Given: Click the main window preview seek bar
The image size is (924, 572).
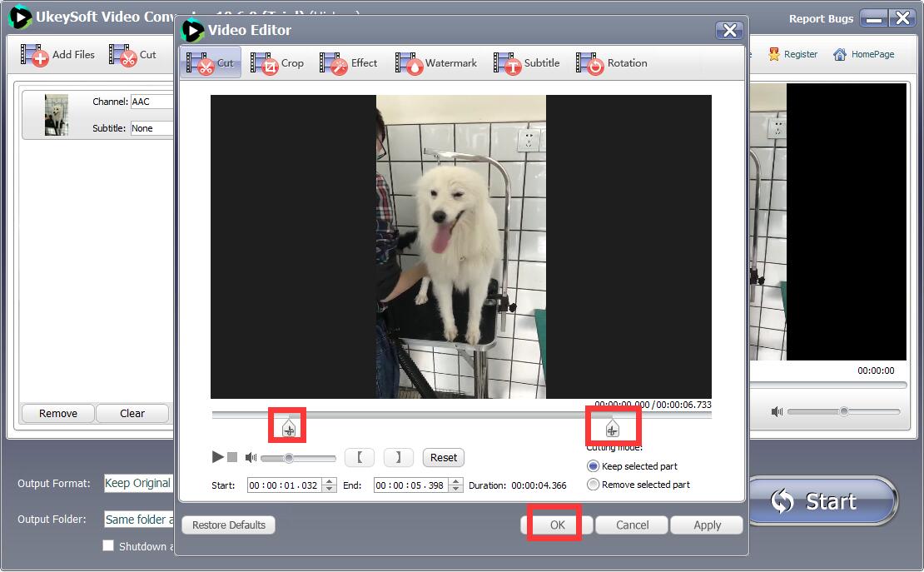Looking at the screenshot, I should pyautogui.click(x=828, y=385).
